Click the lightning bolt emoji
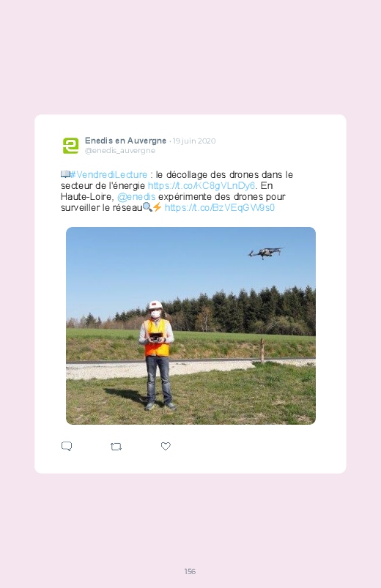Screen dimensions: 381x588 [x=158, y=207]
